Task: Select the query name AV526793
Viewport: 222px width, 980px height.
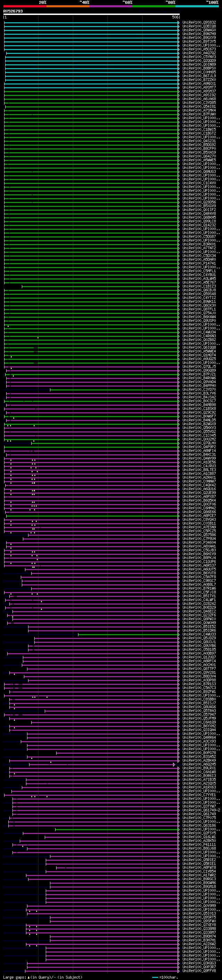Action: point(13,11)
